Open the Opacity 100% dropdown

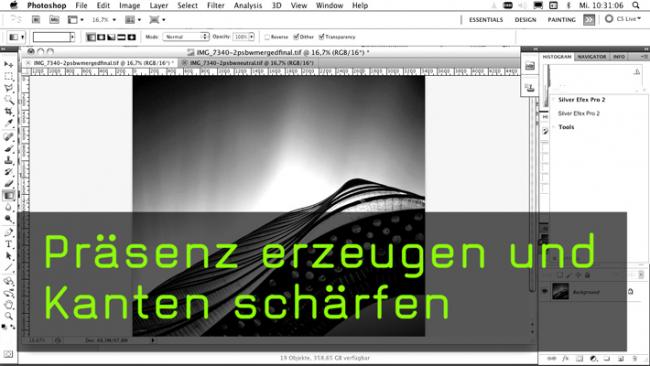252,37
